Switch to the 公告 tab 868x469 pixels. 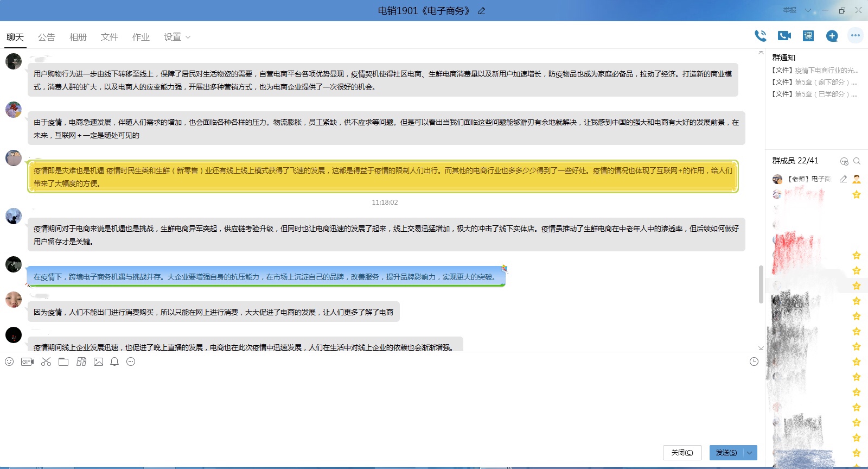[x=47, y=37]
